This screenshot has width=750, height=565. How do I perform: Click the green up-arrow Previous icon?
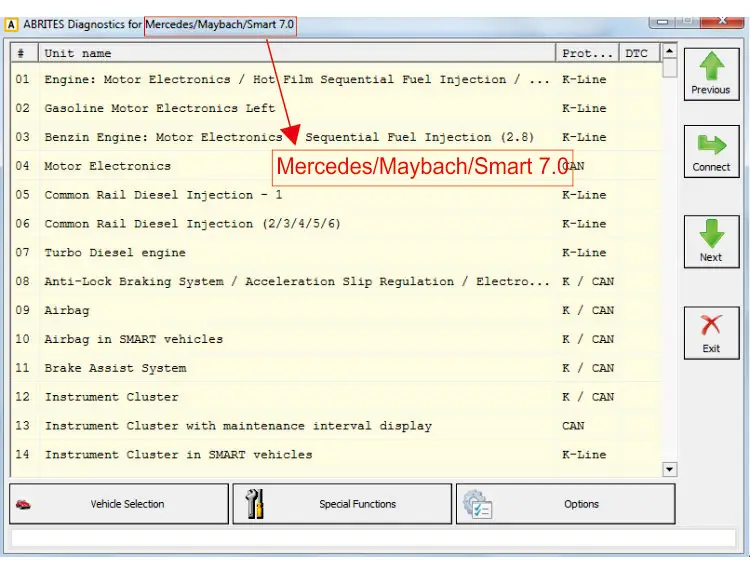click(712, 66)
